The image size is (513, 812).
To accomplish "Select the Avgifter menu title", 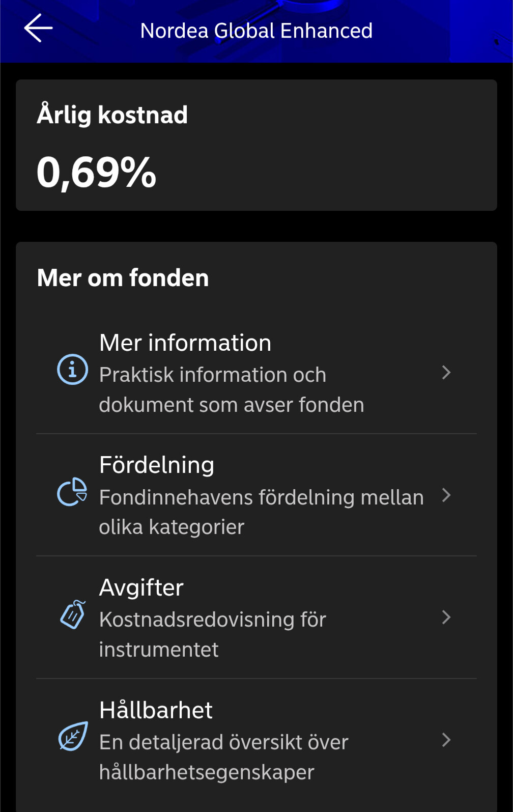I will 141,587.
